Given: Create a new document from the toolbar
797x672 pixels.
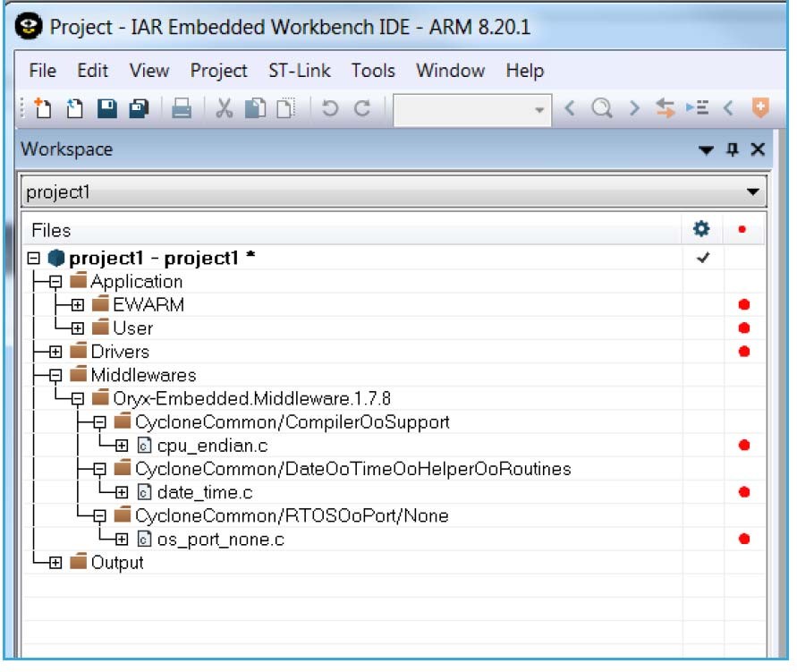Looking at the screenshot, I should point(43,108).
